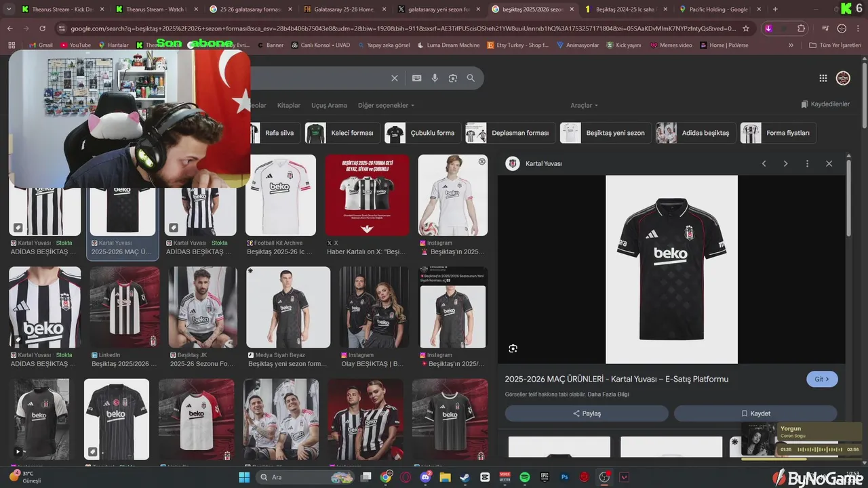
Task: Search by image using the Lens icon
Action: [453, 78]
